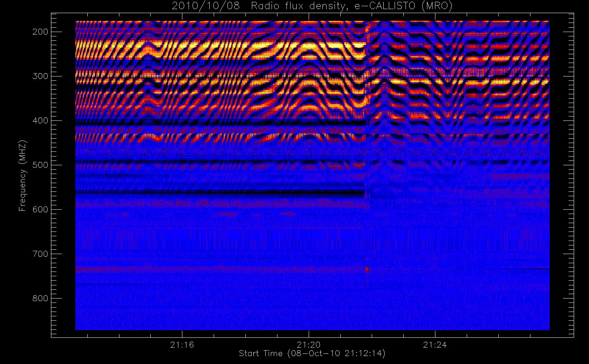Click the 21:24 time tick label
The image size is (589, 364).
[435, 345]
